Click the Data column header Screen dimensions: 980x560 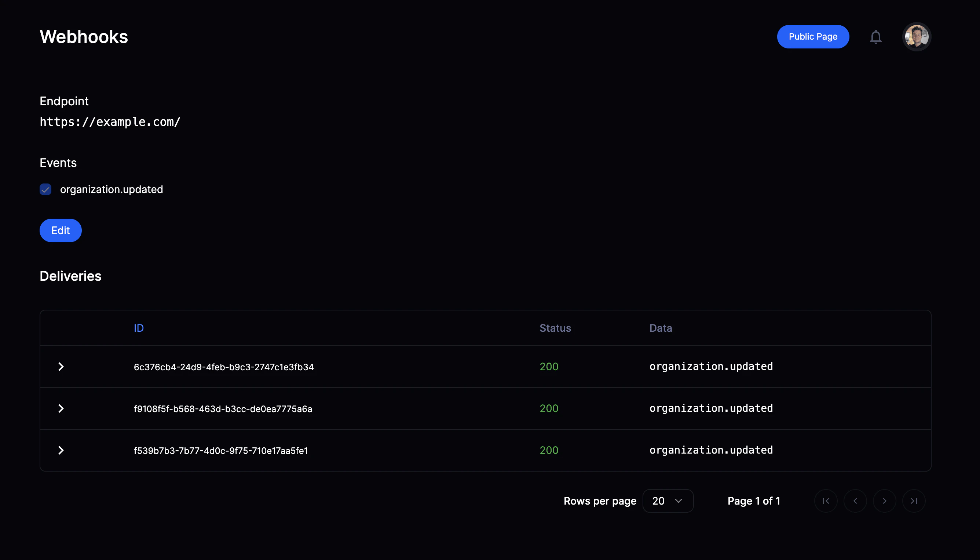pos(660,328)
